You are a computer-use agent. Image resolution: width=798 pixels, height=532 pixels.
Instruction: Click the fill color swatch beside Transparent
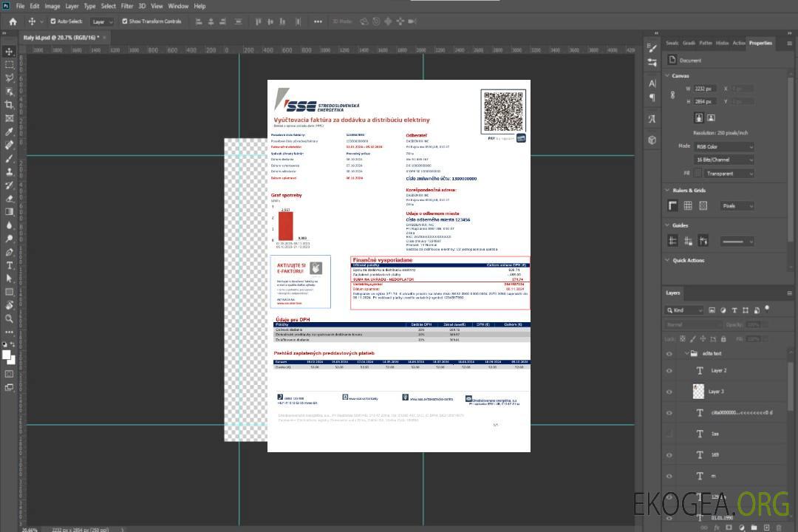coord(698,174)
